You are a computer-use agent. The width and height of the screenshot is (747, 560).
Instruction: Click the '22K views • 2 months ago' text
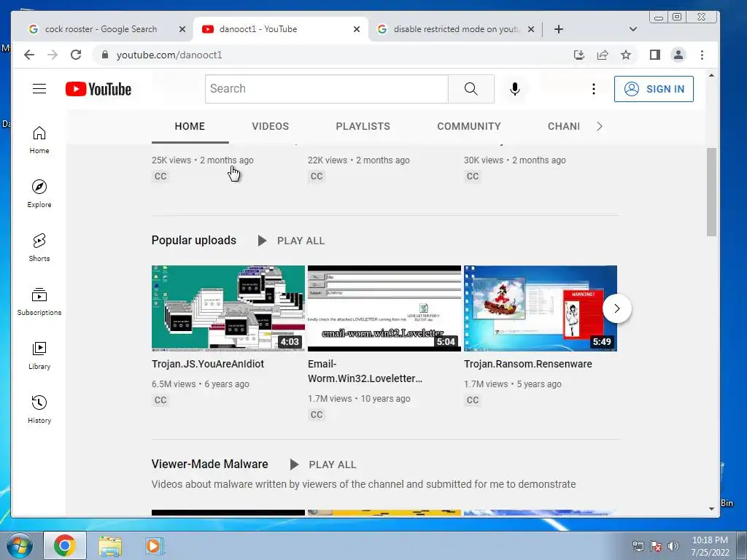(x=359, y=160)
